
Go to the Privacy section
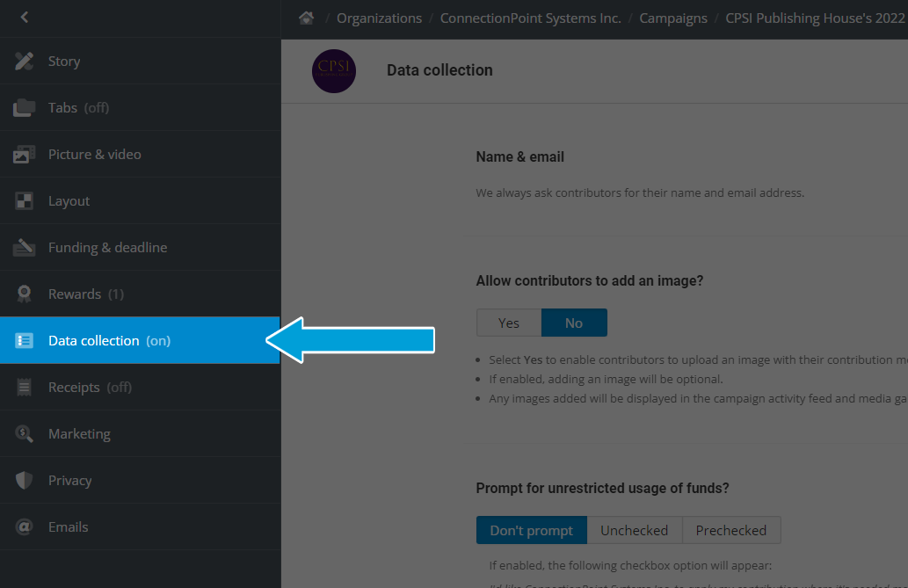point(140,480)
